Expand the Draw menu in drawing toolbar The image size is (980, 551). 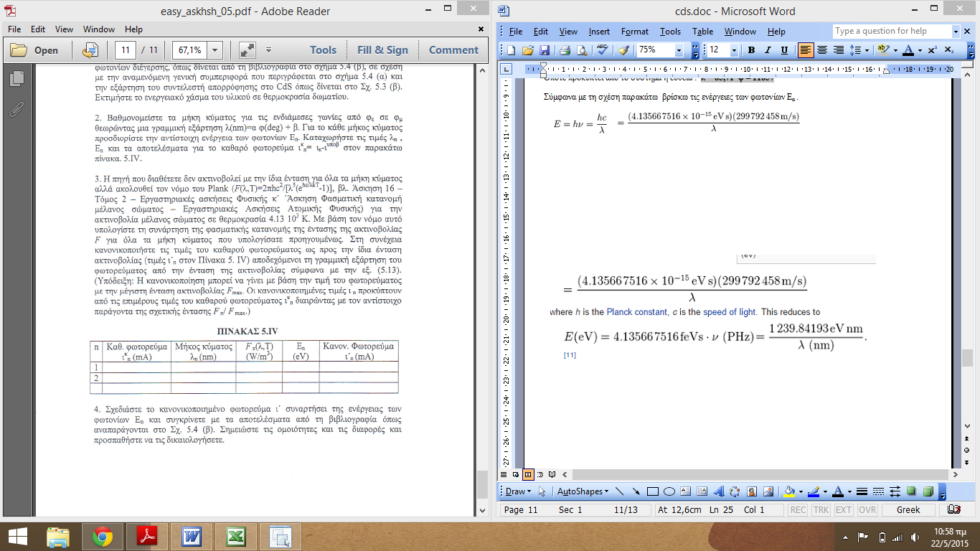click(517, 491)
